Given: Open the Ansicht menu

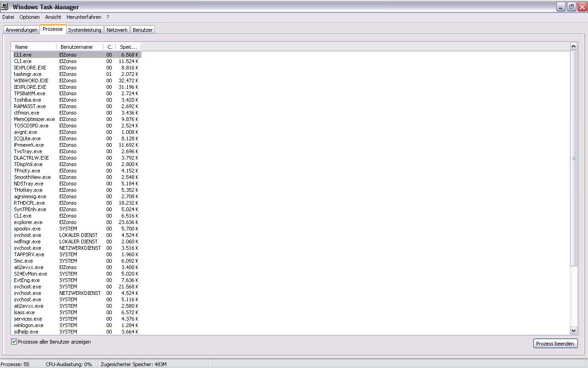Looking at the screenshot, I should 53,17.
